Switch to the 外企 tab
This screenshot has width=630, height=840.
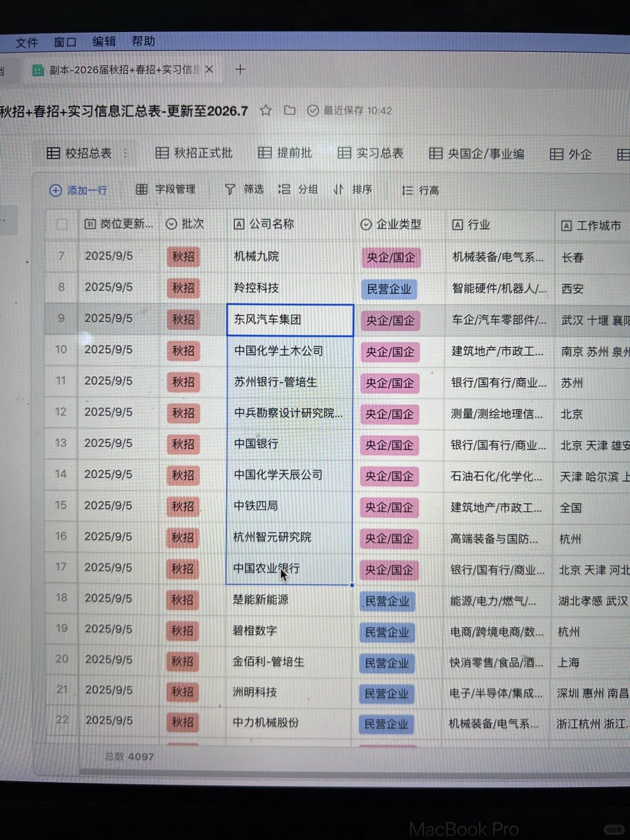571,154
